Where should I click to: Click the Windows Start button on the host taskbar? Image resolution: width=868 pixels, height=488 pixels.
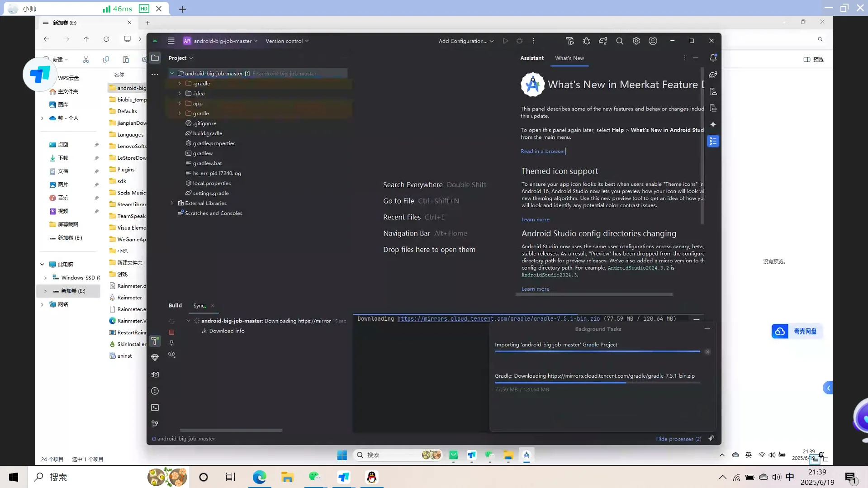click(x=14, y=477)
